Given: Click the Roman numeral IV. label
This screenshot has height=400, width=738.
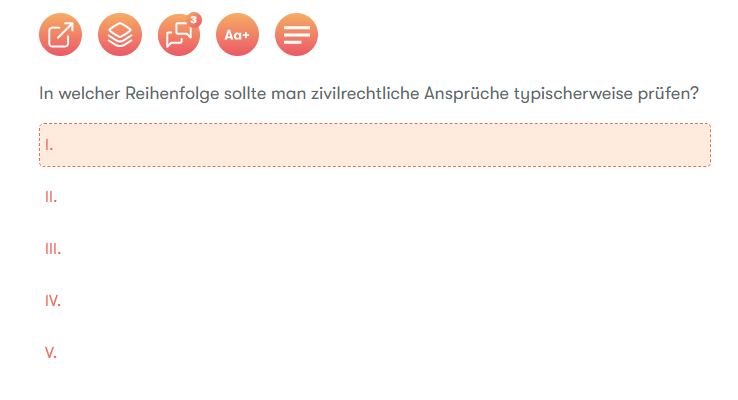Looking at the screenshot, I should coord(53,300).
